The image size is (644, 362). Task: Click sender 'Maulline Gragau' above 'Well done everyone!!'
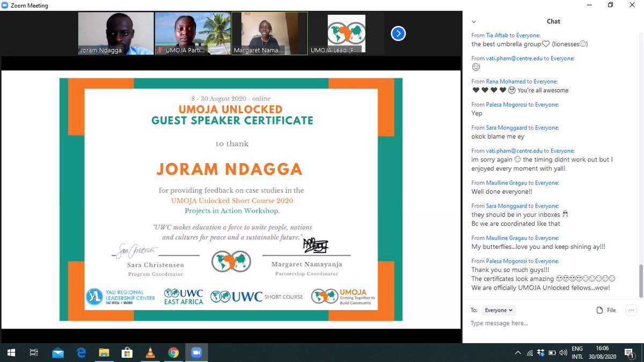[507, 183]
